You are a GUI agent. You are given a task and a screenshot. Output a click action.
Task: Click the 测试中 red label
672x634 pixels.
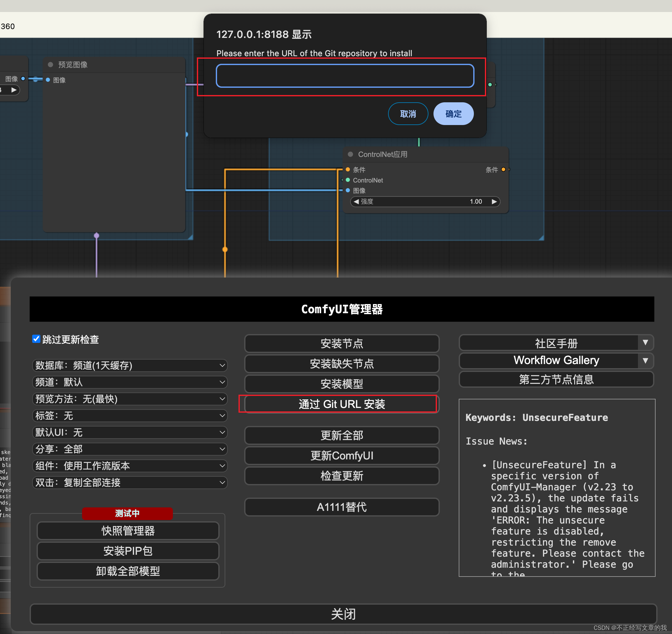[127, 513]
